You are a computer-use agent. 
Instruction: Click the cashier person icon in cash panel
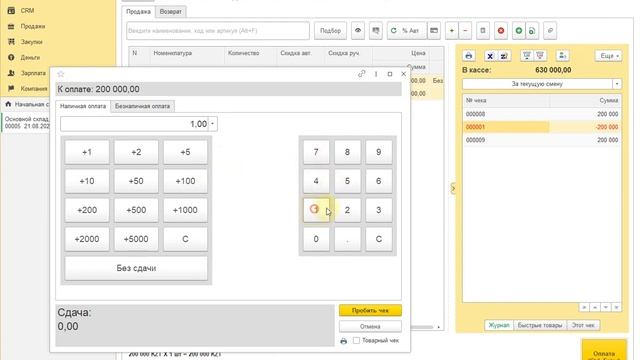coord(562,56)
